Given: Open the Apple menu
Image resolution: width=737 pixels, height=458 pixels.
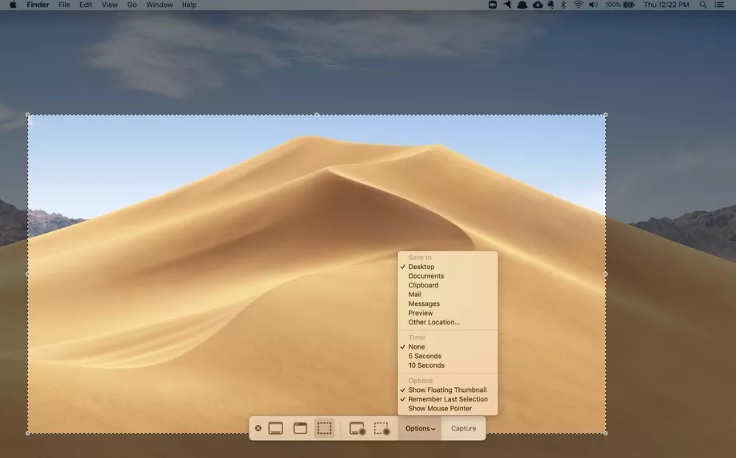Looking at the screenshot, I should point(13,5).
